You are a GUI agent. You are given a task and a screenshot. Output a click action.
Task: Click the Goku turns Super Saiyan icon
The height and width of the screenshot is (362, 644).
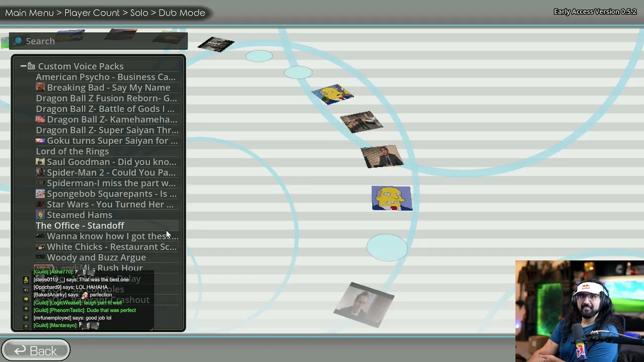point(40,141)
